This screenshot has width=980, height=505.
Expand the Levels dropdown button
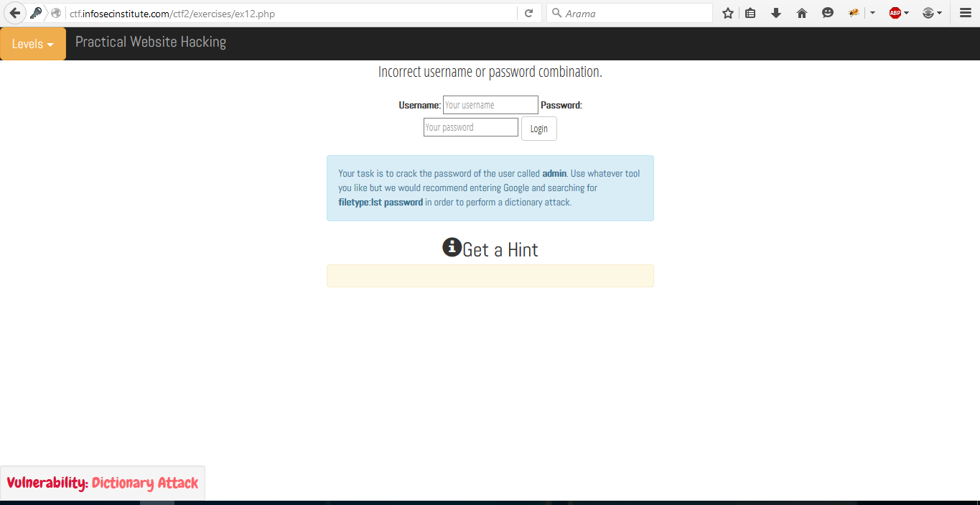click(33, 44)
